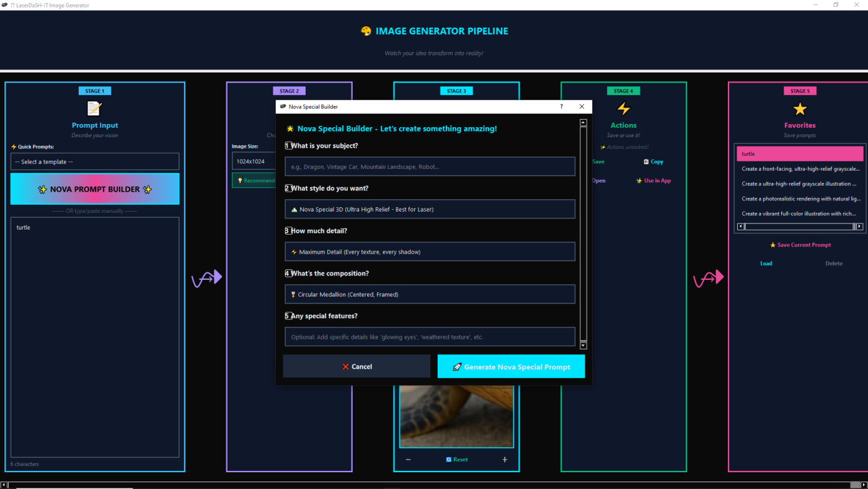Click the Load link under Favorites
This screenshot has height=489, width=868.
click(766, 264)
